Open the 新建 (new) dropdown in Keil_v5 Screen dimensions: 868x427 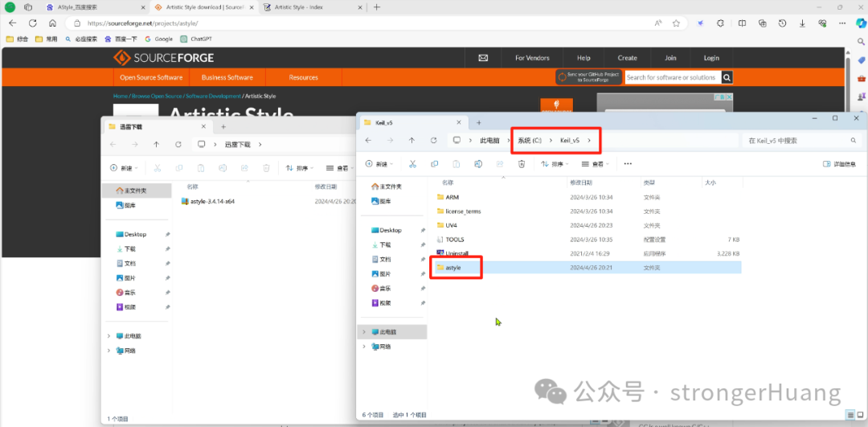click(x=379, y=164)
